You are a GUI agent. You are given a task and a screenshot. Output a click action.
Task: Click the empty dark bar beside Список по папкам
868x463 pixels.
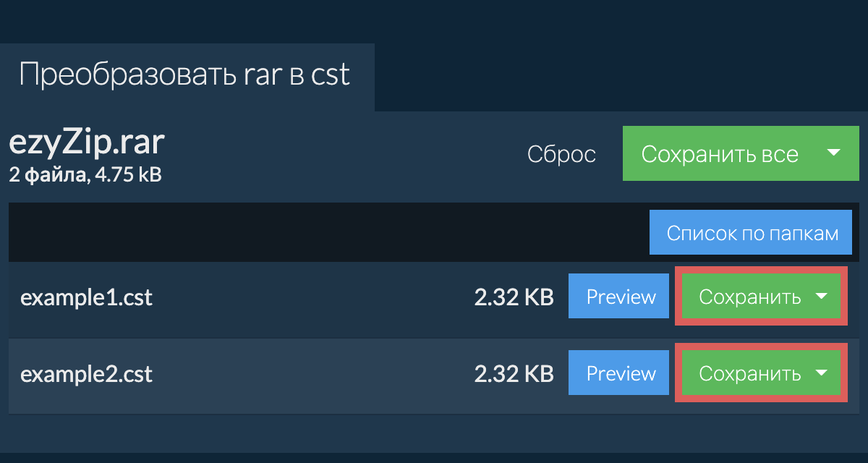click(x=325, y=233)
